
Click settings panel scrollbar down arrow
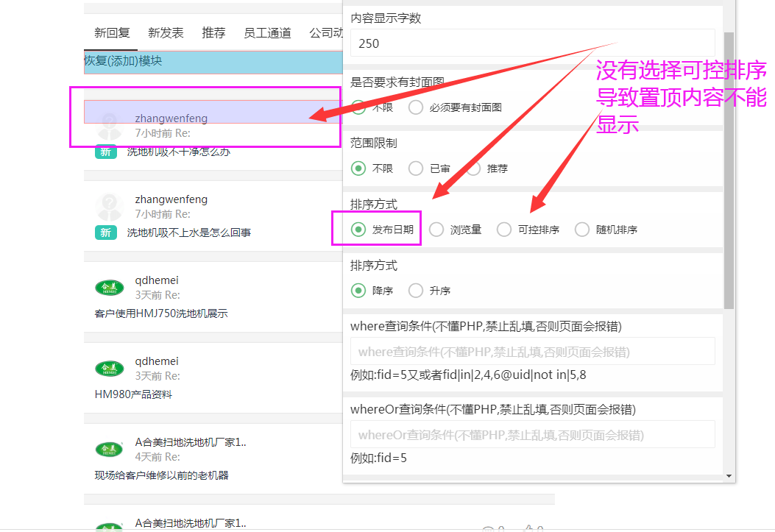[729, 475]
